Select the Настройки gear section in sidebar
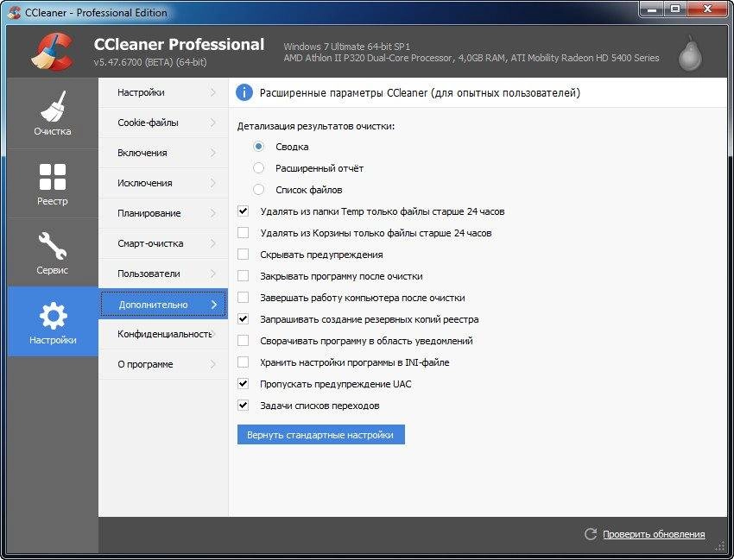This screenshot has height=560, width=734. pyautogui.click(x=53, y=322)
